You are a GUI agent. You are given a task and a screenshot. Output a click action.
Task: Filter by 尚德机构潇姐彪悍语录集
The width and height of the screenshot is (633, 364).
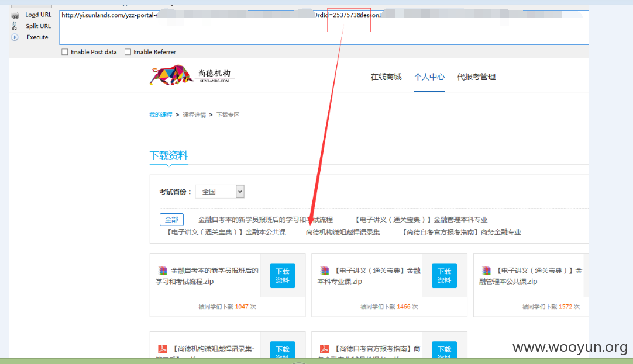click(x=343, y=232)
